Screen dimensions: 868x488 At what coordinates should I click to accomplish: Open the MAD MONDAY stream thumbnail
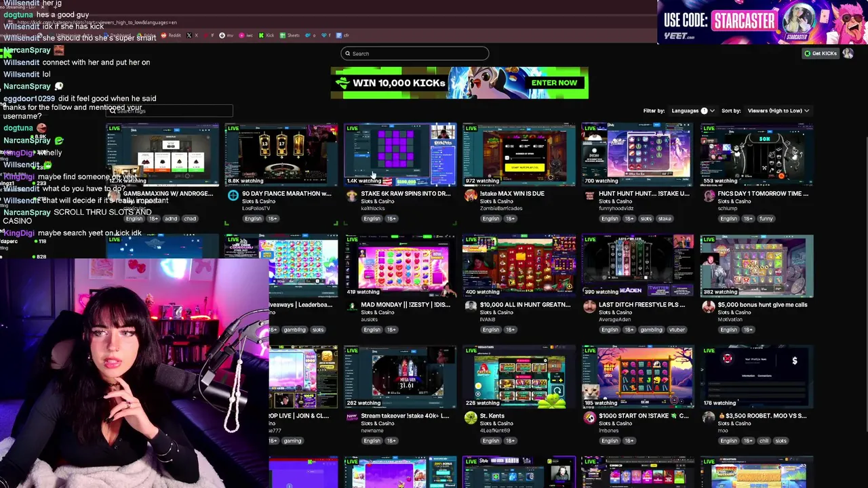click(x=400, y=266)
